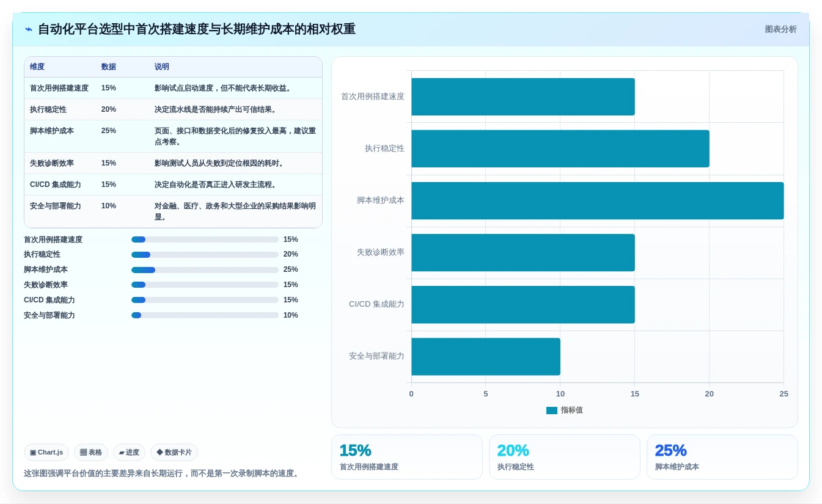This screenshot has height=504, width=822.
Task: Click the chart bar for 脚本维护成本
Action: coord(598,200)
